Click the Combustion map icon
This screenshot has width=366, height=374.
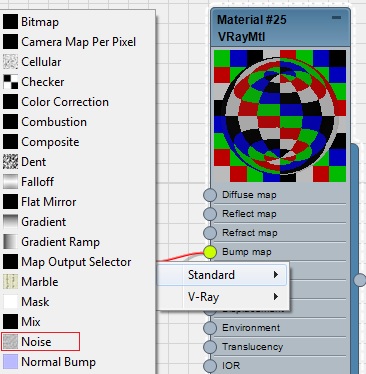[x=10, y=122]
